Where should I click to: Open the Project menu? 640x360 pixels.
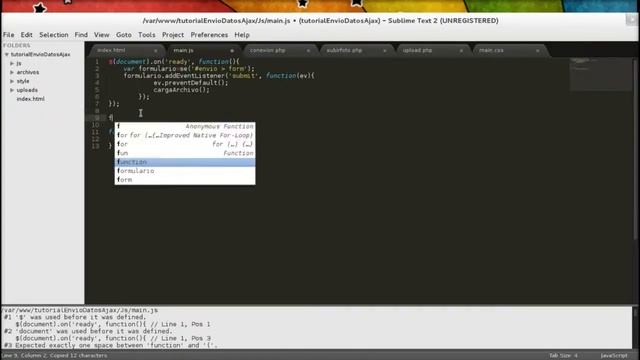tap(173, 35)
